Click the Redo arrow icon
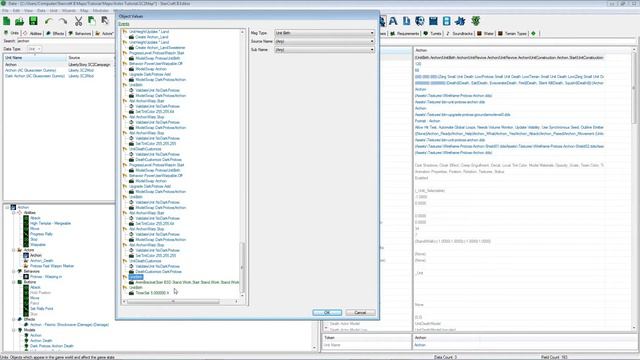The width and height of the screenshot is (640, 360). pyautogui.click(x=62, y=21)
